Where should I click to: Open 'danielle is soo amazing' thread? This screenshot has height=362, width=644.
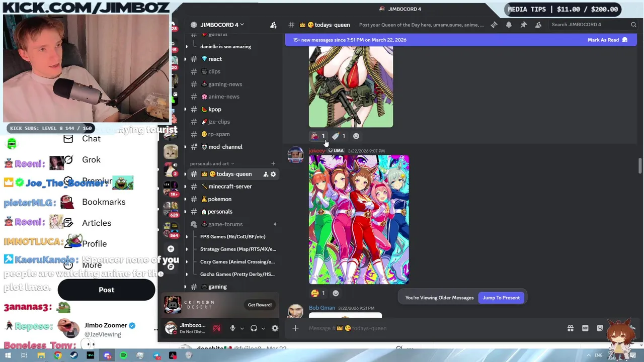tap(225, 47)
